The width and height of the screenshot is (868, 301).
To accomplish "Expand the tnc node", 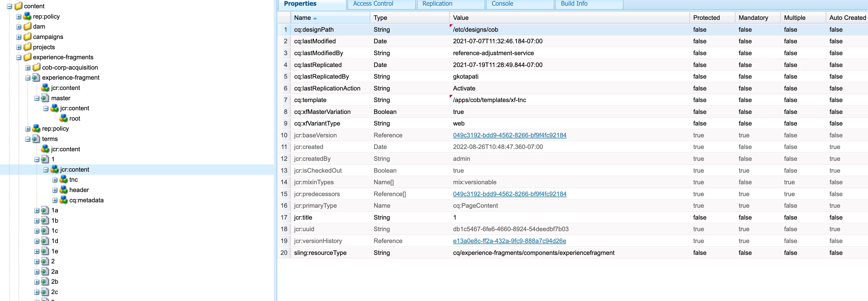I will pyautogui.click(x=55, y=180).
